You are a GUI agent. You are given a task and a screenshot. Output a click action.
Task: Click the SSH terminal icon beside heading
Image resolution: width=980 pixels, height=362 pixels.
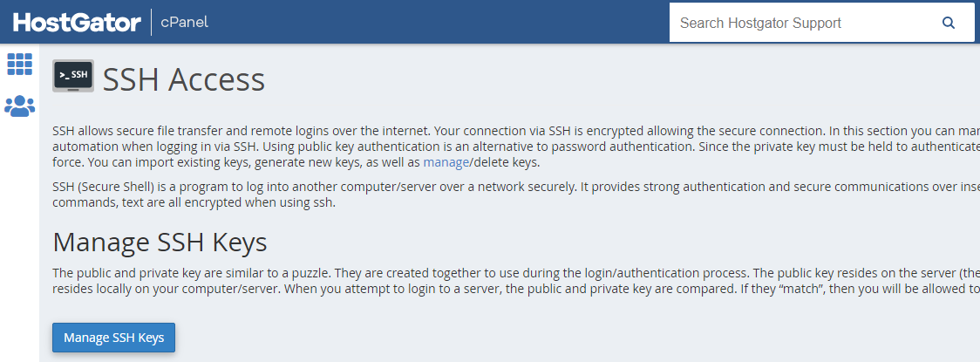[x=73, y=76]
